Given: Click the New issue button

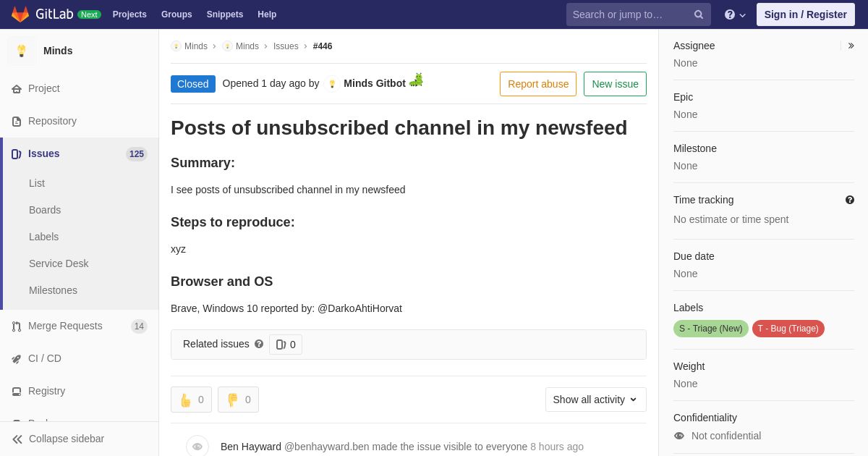Looking at the screenshot, I should pos(615,84).
